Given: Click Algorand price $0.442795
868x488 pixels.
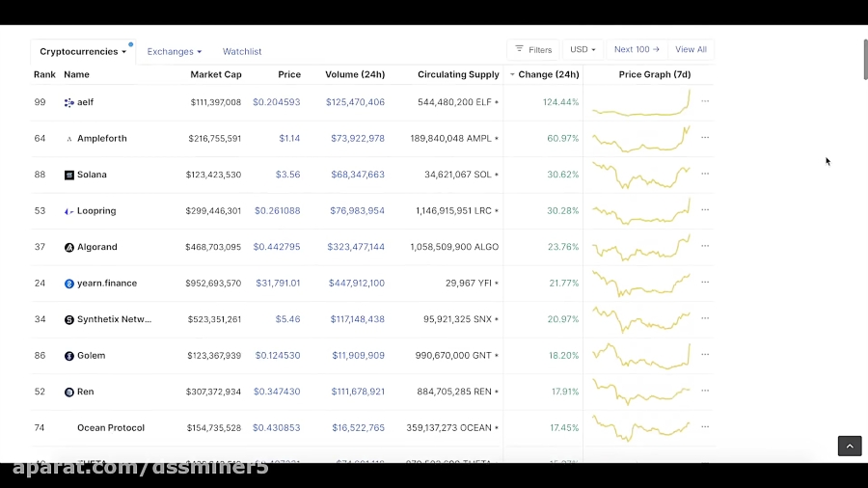Looking at the screenshot, I should pyautogui.click(x=277, y=247).
